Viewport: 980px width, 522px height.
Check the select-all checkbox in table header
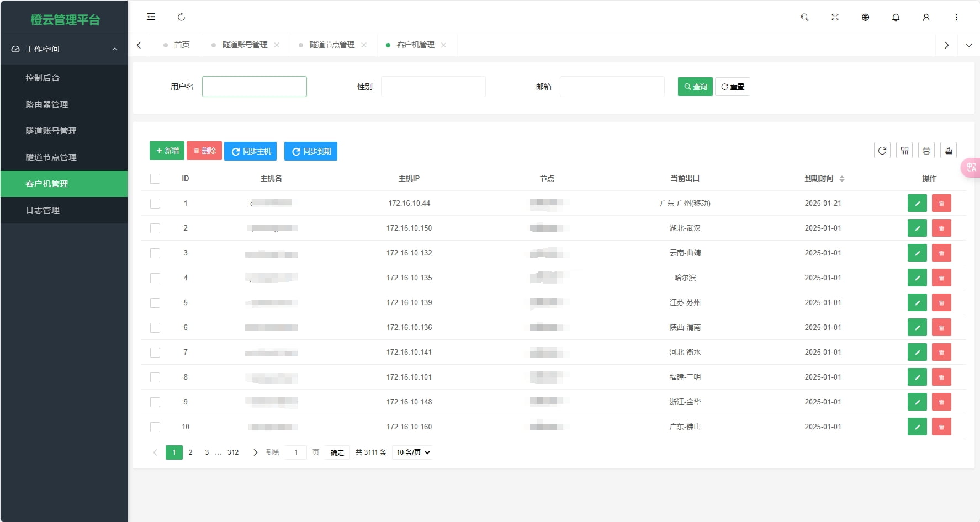tap(155, 178)
